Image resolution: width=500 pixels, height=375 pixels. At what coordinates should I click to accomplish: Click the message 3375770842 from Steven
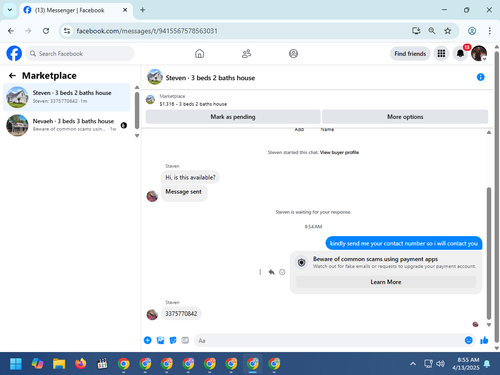point(181,314)
